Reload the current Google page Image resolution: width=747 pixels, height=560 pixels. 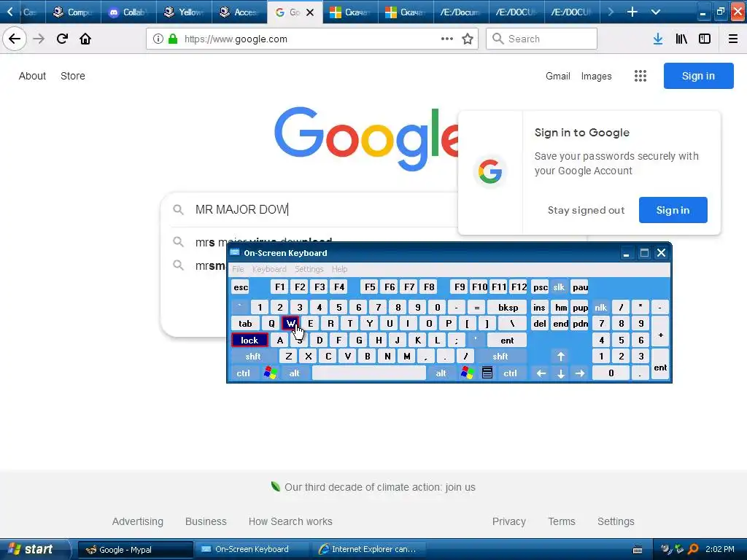[62, 39]
